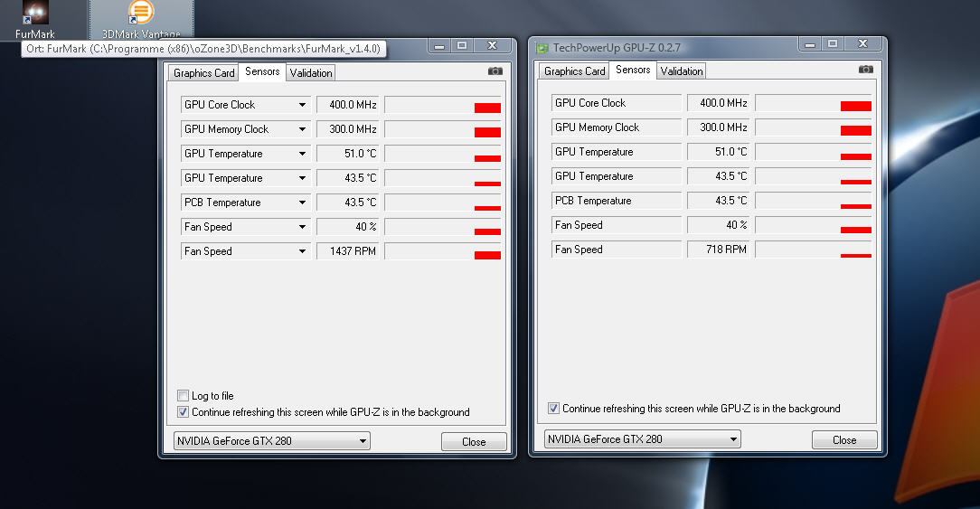The image size is (980, 509).
Task: Open the FurMark desktop shortcut
Action: click(x=35, y=19)
